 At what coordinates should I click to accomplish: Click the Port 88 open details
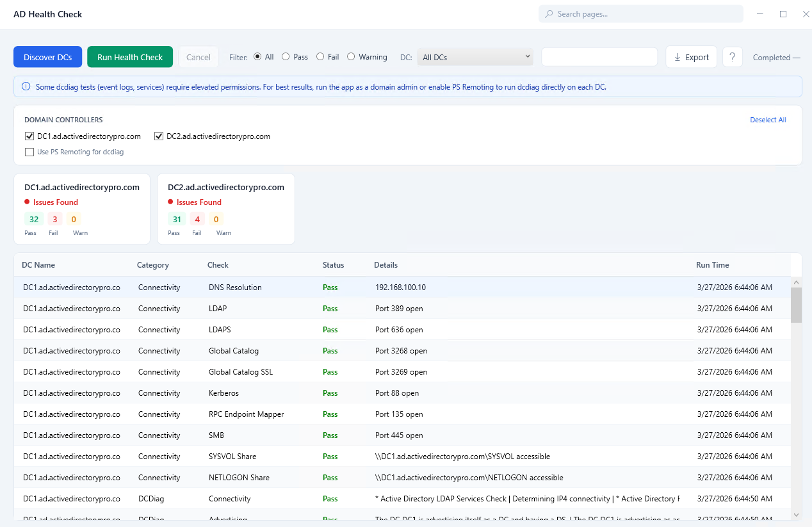(397, 393)
